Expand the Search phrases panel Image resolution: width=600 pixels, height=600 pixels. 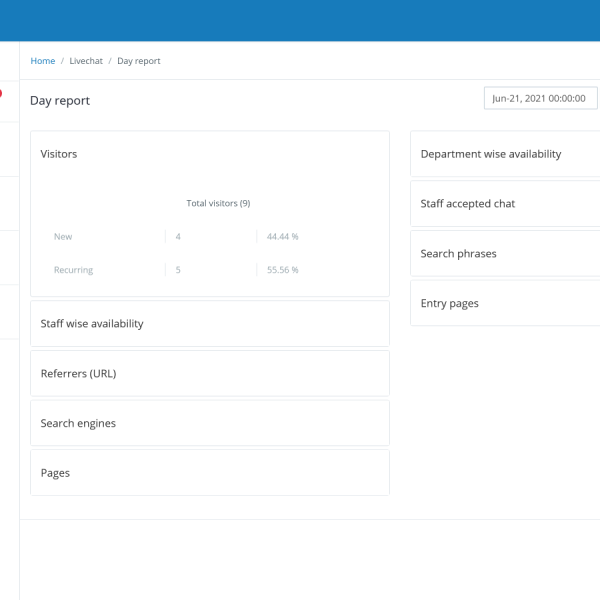coord(505,253)
